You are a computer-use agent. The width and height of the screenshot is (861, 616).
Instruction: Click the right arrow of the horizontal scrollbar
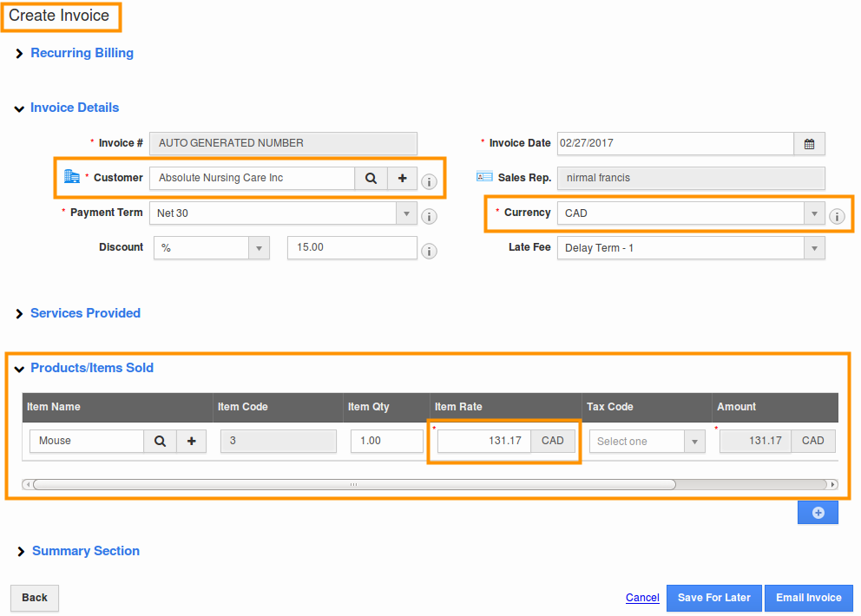[x=833, y=485]
